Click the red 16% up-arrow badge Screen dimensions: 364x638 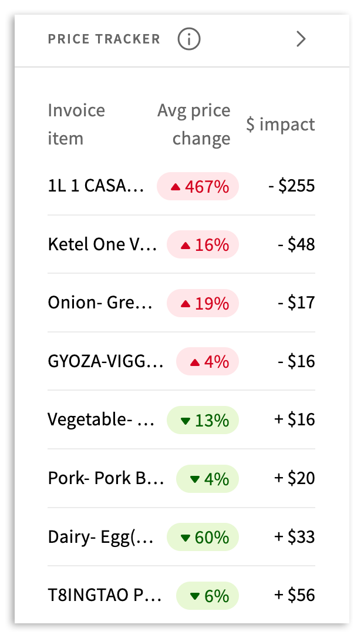pyautogui.click(x=203, y=244)
